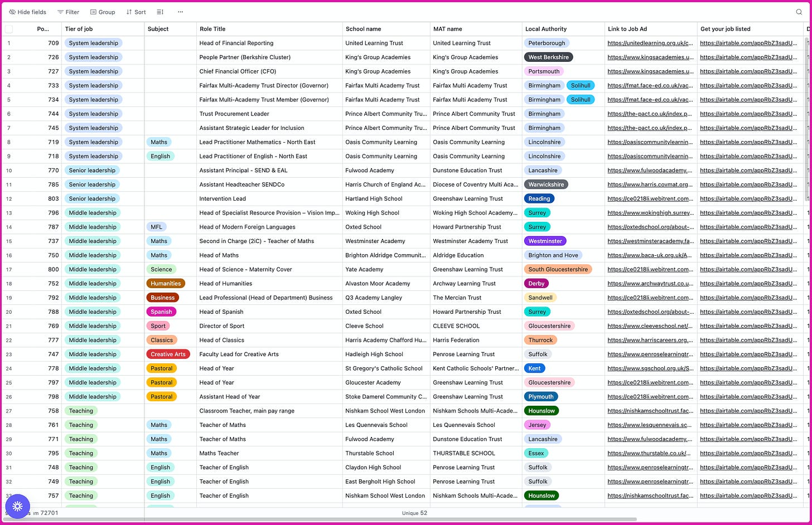Screen dimensions: 812x525
Task: Select the 'Intervention Lead' role cell
Action: pos(269,198)
